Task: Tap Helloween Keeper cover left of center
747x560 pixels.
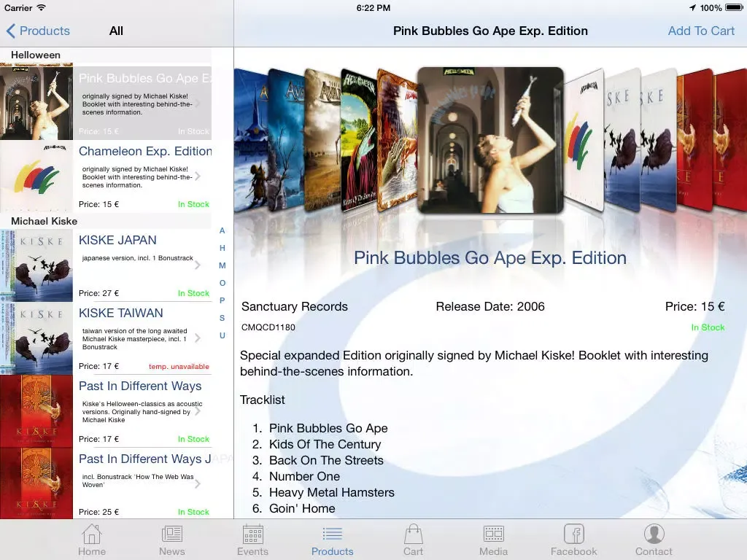Action: [359, 139]
